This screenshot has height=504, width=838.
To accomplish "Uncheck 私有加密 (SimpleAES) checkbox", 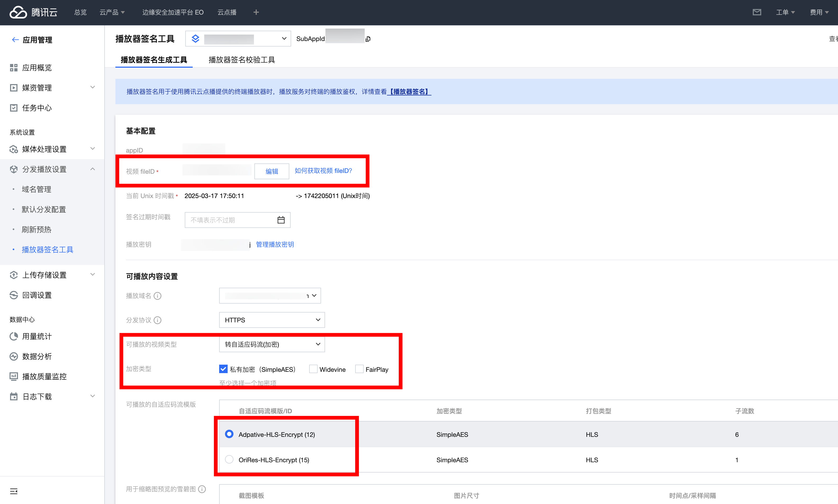I will tap(223, 369).
